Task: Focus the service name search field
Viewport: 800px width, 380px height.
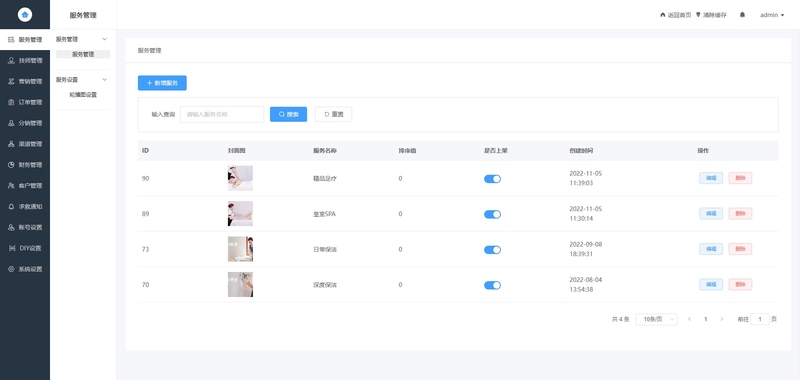Action: (x=222, y=114)
